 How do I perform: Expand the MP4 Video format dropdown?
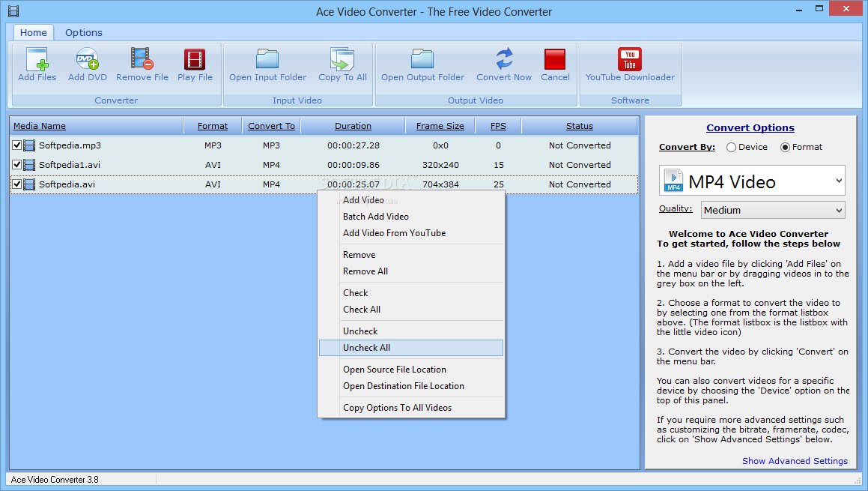(x=839, y=181)
